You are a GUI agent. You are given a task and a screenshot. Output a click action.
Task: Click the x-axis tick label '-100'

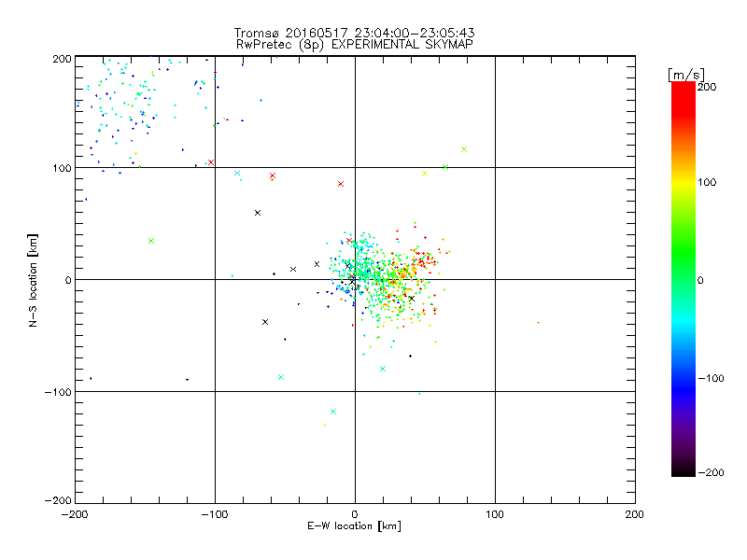215,514
